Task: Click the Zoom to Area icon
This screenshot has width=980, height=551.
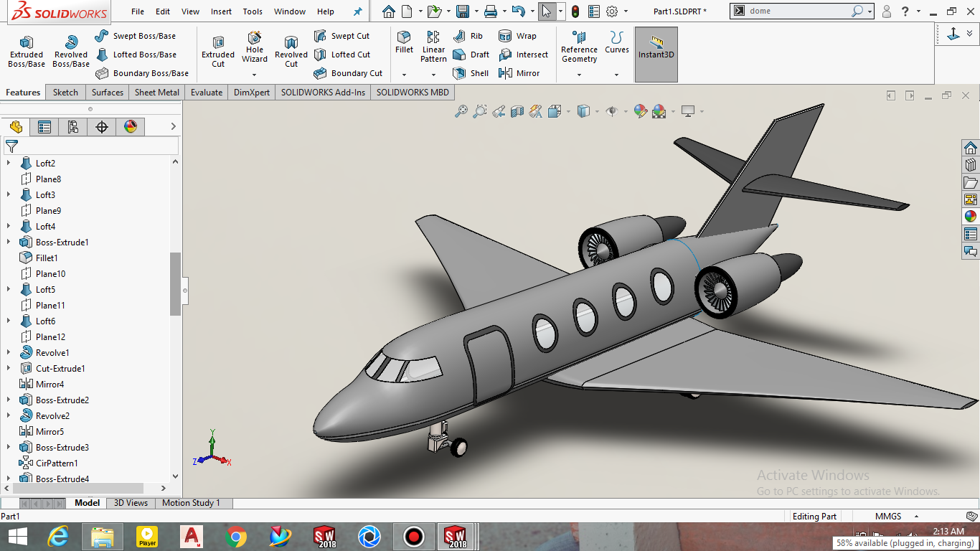Action: (x=480, y=111)
